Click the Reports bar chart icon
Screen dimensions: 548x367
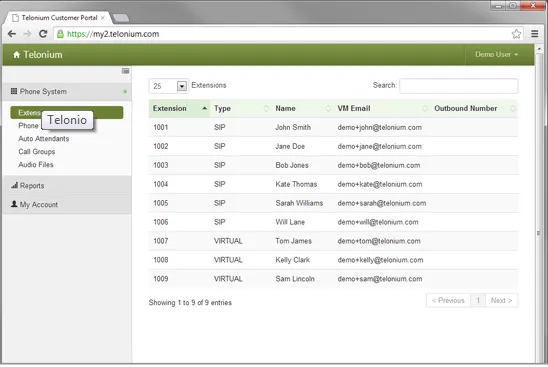pos(14,185)
